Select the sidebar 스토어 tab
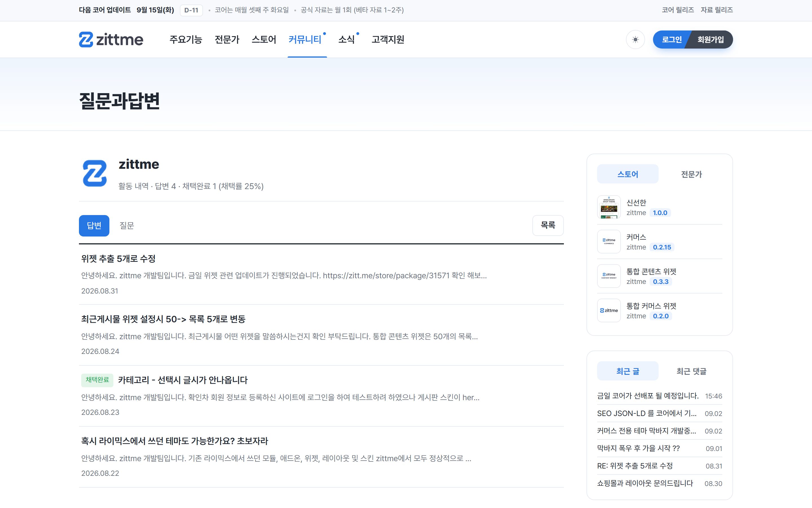Image resolution: width=812 pixels, height=508 pixels. pyautogui.click(x=628, y=174)
